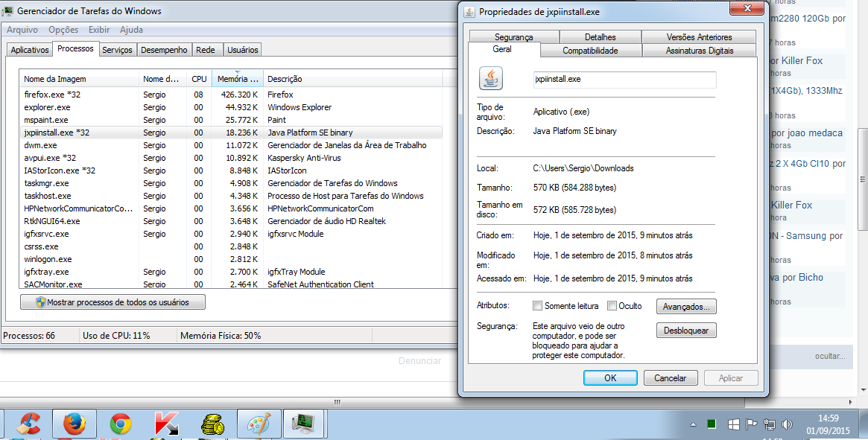The width and height of the screenshot is (868, 440).
Task: Select the dwm.exe process row
Action: (231, 146)
